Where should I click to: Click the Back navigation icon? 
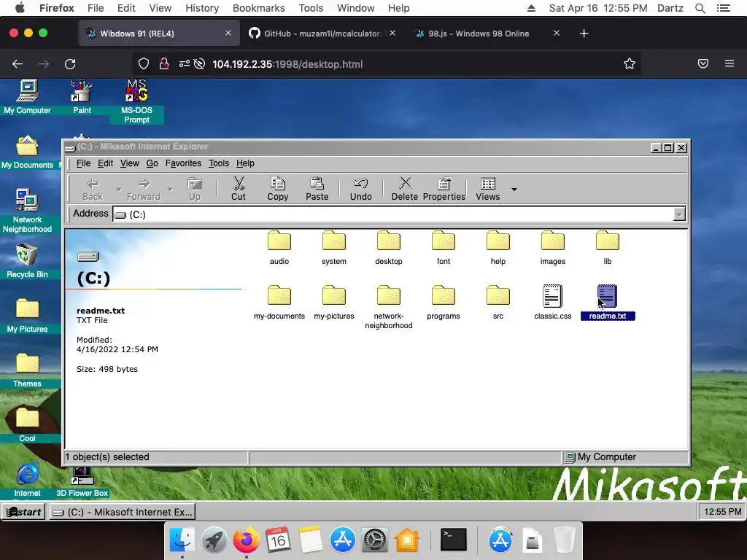[x=93, y=189]
